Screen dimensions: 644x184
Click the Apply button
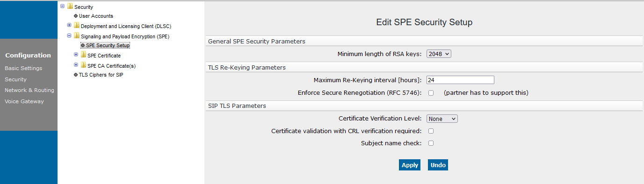click(410, 165)
